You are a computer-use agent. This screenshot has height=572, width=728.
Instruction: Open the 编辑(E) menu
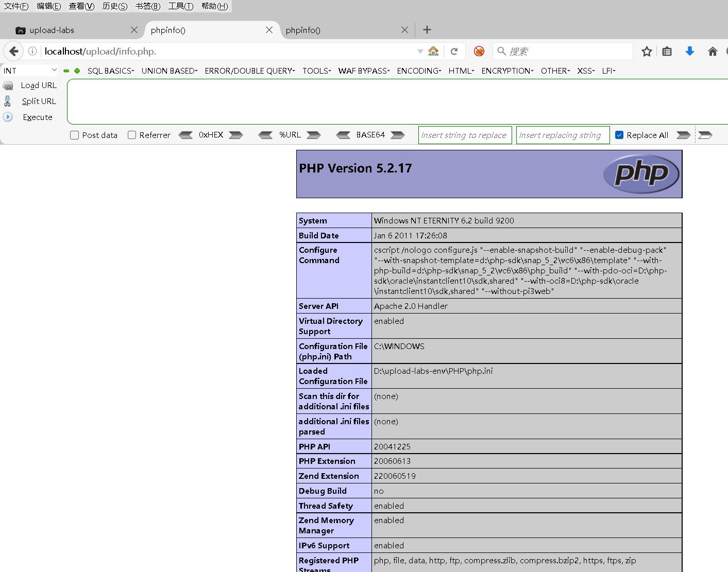(x=49, y=6)
